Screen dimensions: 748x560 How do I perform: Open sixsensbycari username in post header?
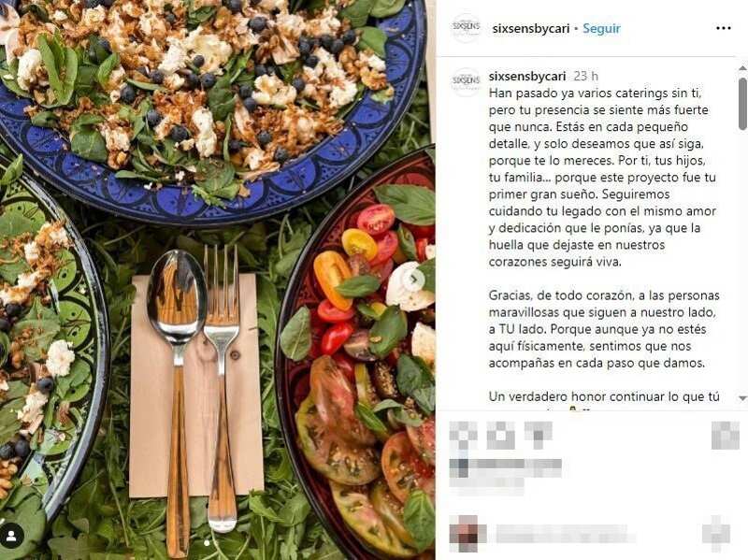point(531,29)
